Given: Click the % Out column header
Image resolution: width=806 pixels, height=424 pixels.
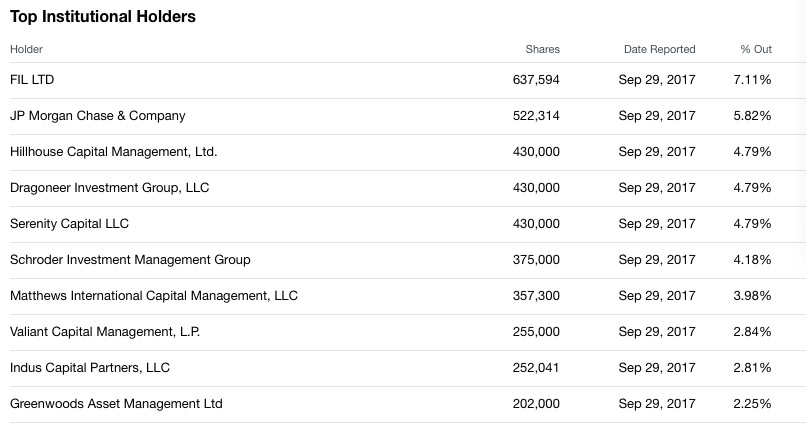Looking at the screenshot, I should (x=755, y=49).
